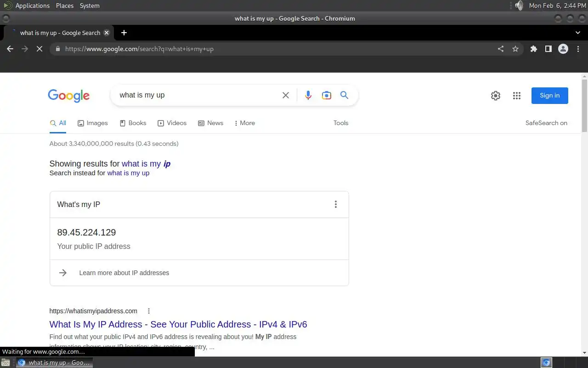Focus the Google search text field

tap(198, 95)
